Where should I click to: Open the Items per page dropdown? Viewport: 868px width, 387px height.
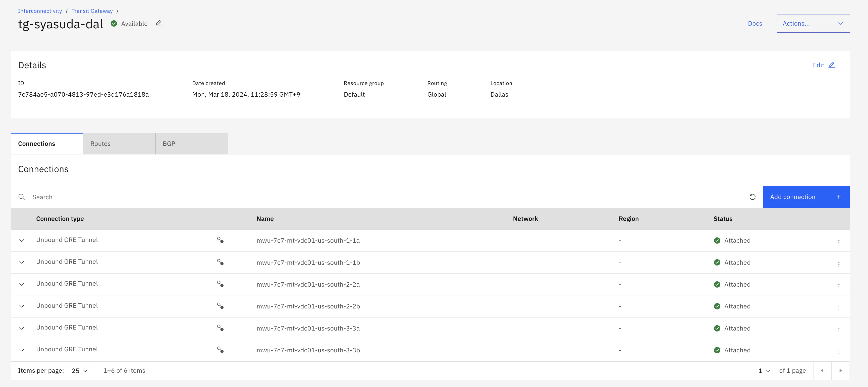(80, 370)
